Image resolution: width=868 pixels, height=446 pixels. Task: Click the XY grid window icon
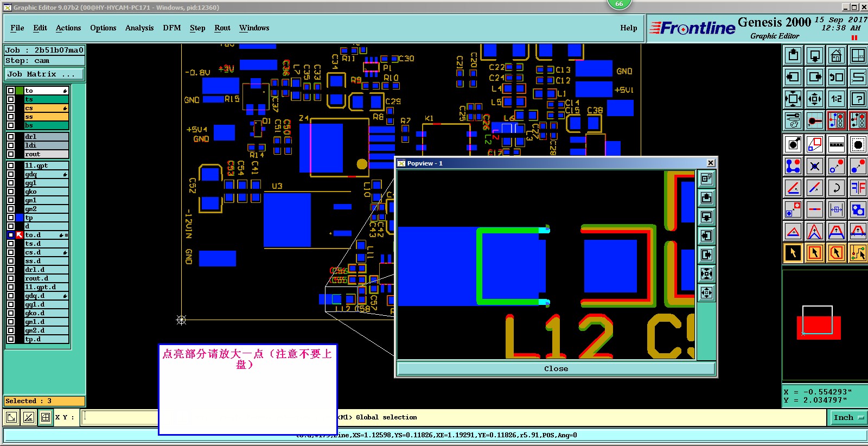pos(858,55)
